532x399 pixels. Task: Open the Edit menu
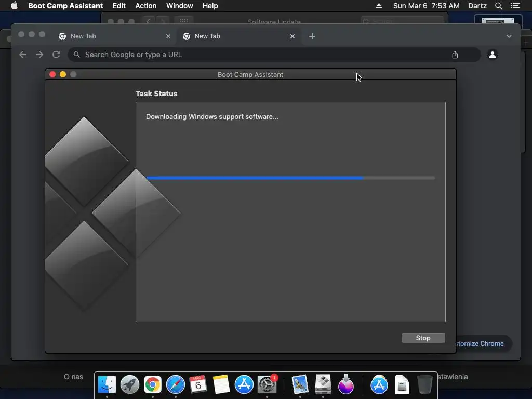point(119,6)
